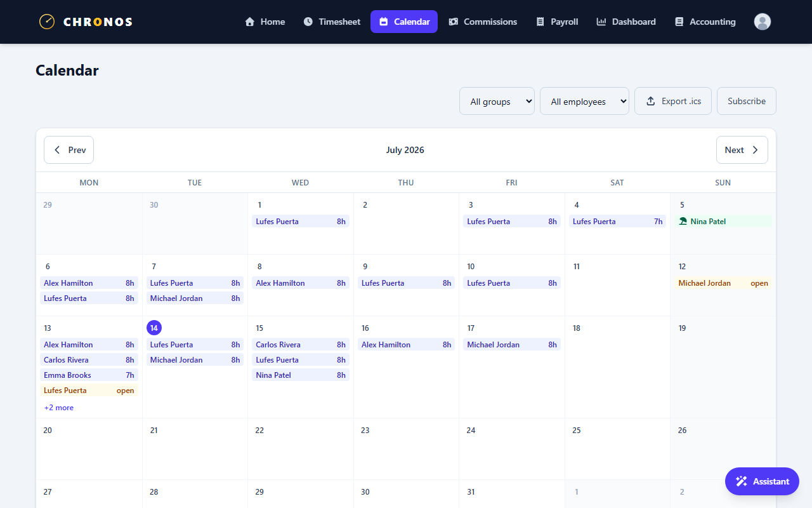812x508 pixels.
Task: Click the Export upload arrow icon
Action: tap(650, 101)
